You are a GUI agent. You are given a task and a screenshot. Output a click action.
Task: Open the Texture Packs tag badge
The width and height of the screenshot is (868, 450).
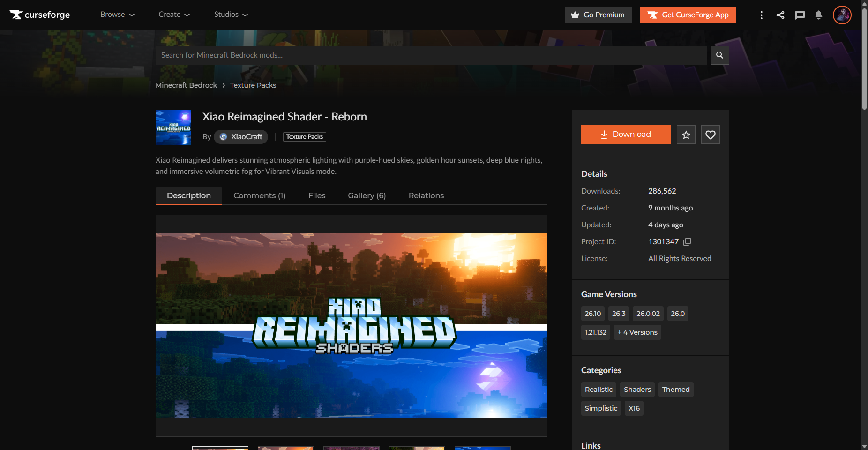coord(305,137)
